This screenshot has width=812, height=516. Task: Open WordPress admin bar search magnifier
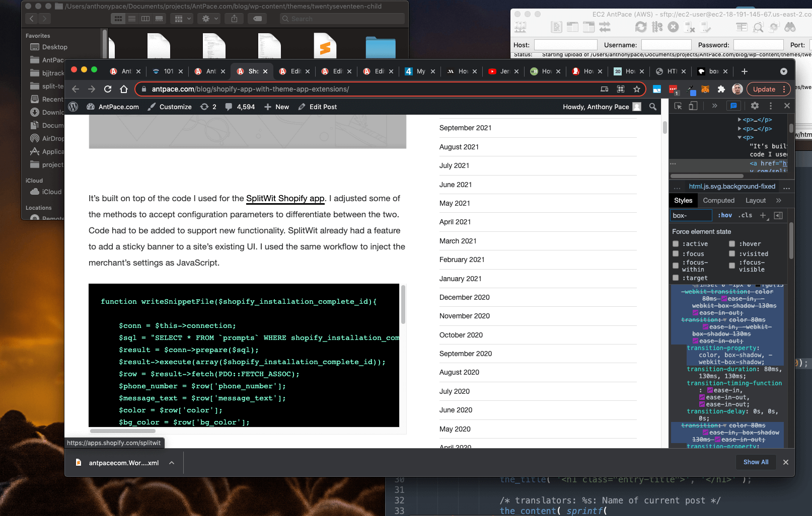(653, 107)
